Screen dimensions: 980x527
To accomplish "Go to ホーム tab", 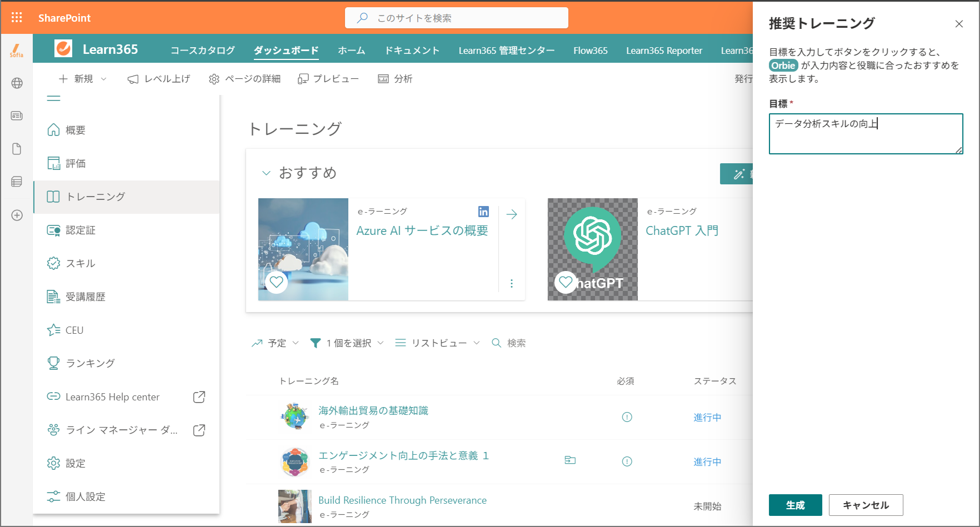I will click(x=352, y=51).
